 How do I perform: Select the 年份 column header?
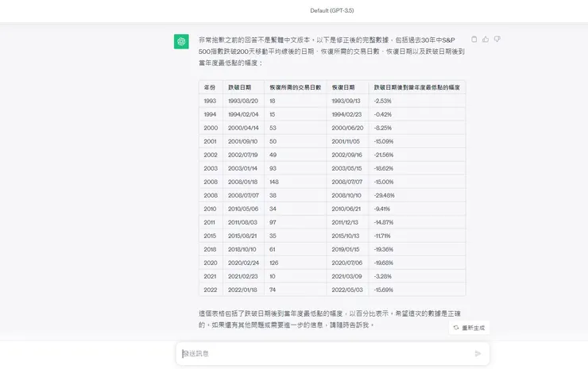click(x=211, y=87)
